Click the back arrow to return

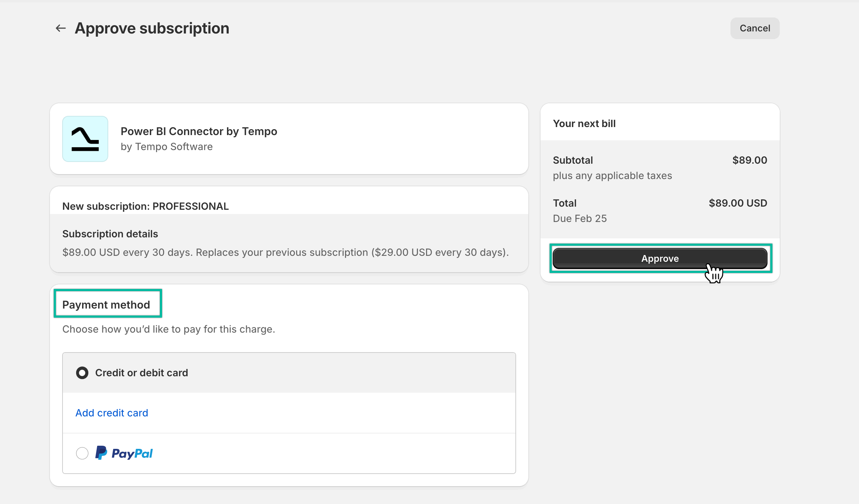coord(60,28)
